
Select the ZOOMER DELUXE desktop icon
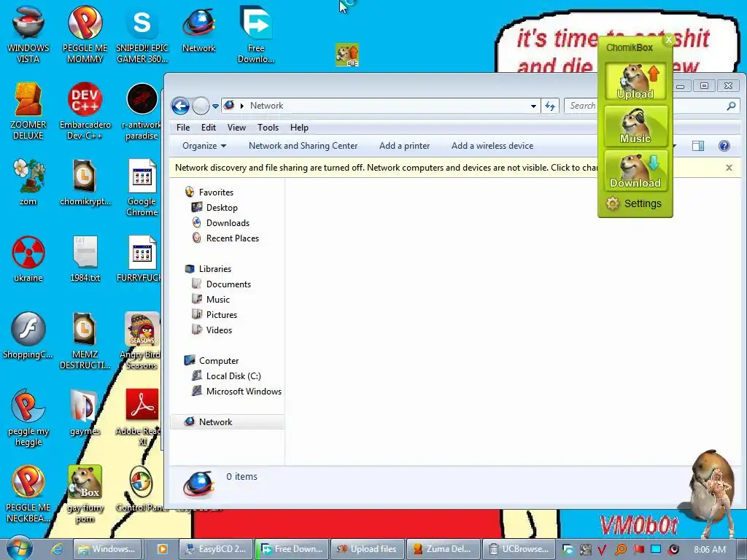click(28, 111)
